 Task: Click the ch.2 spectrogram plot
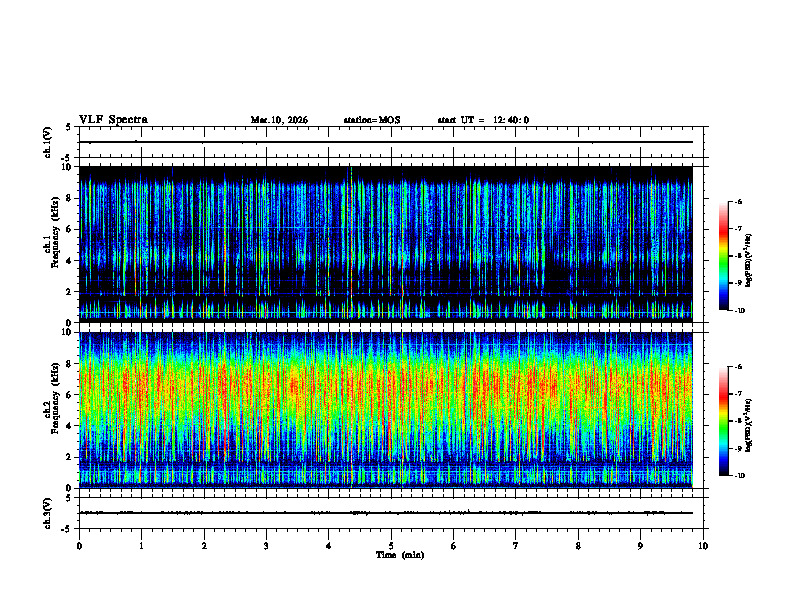(x=386, y=410)
